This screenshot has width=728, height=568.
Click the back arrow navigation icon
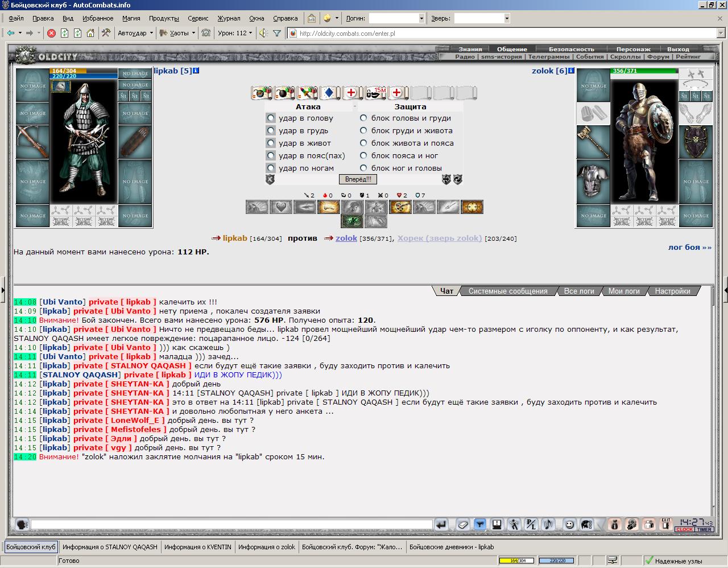point(11,33)
